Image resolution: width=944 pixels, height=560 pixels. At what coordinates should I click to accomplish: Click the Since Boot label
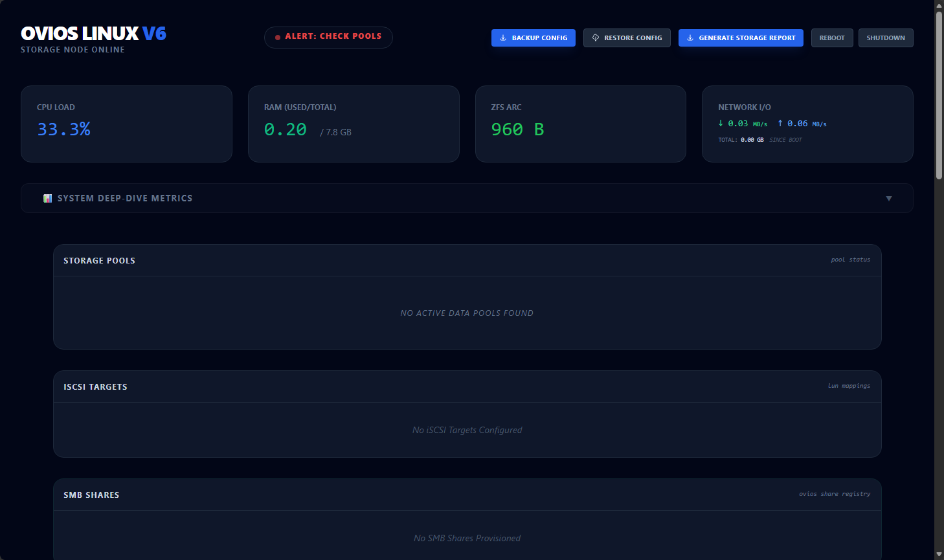pyautogui.click(x=785, y=140)
